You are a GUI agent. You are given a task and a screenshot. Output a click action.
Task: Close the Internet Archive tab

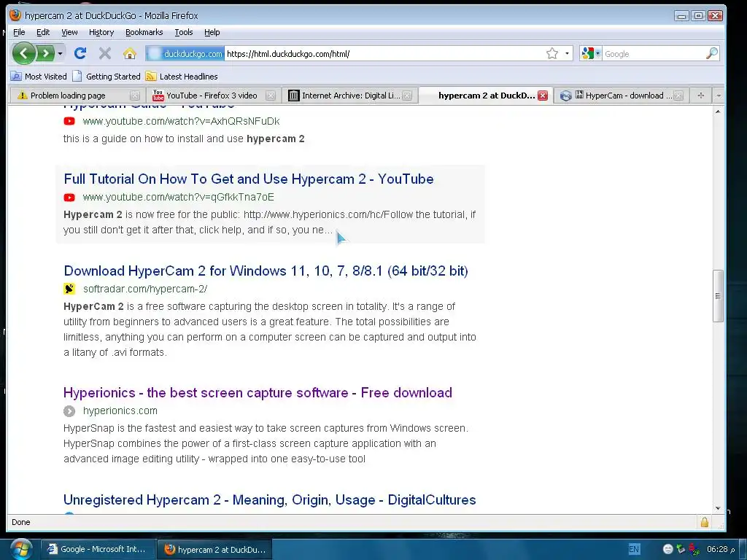[407, 96]
